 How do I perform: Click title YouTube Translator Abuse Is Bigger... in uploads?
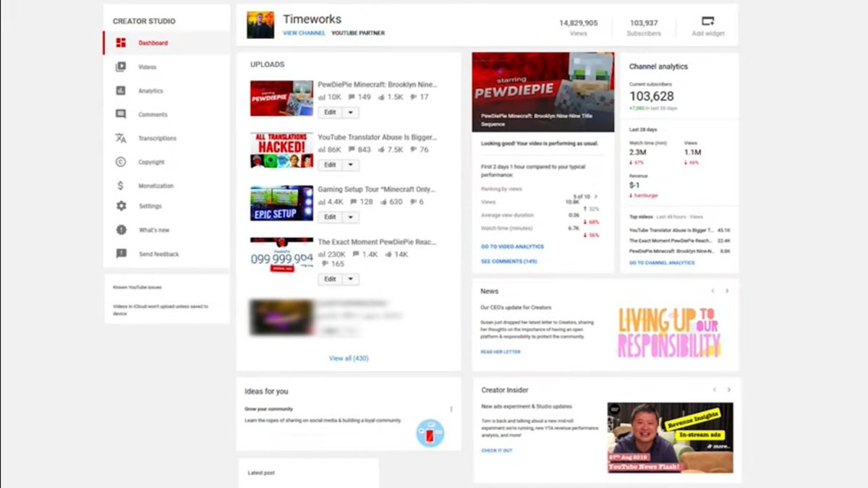[x=378, y=137]
